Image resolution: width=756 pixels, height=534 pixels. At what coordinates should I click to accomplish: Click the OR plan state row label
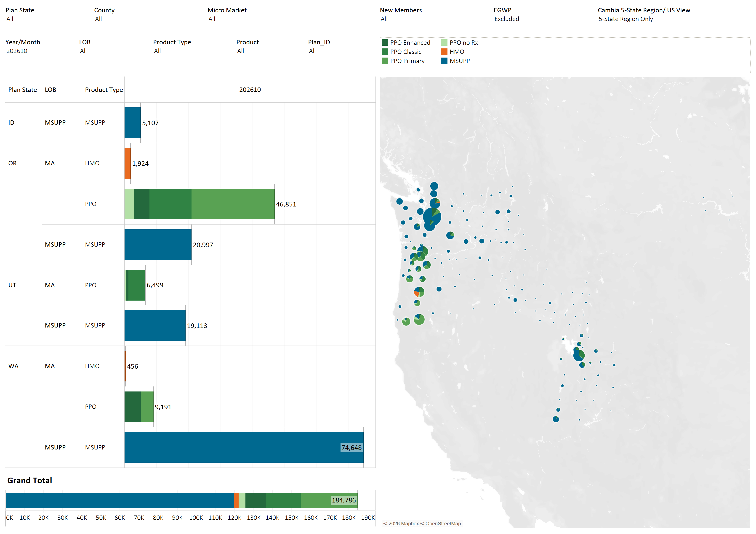tap(12, 163)
